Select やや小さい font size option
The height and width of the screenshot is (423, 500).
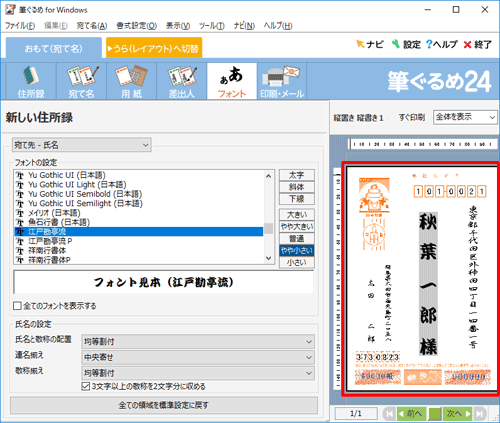tap(297, 251)
